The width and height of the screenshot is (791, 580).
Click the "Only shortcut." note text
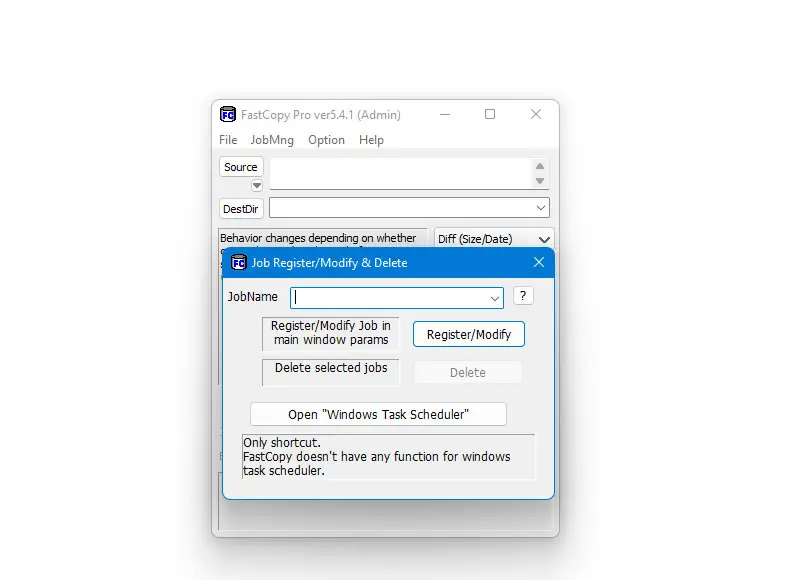click(281, 443)
